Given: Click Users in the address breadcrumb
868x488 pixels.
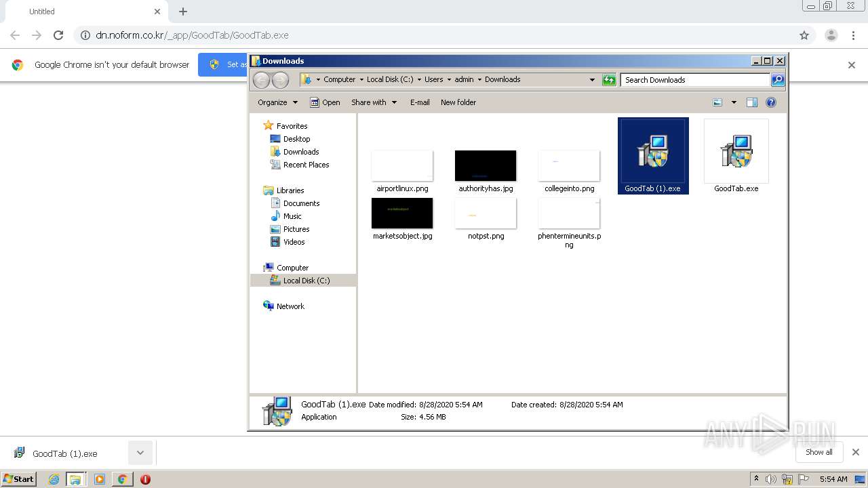Looking at the screenshot, I should click(x=434, y=79).
